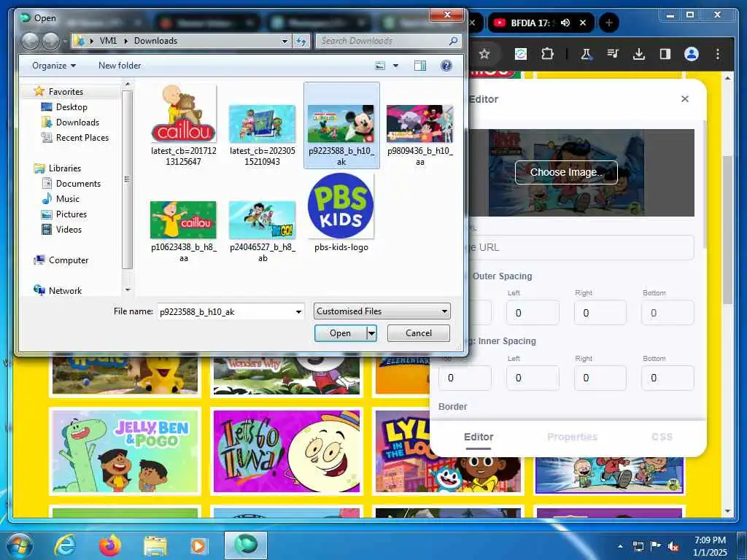Open browser downloads icon
The width and height of the screenshot is (747, 560).
pyautogui.click(x=639, y=54)
